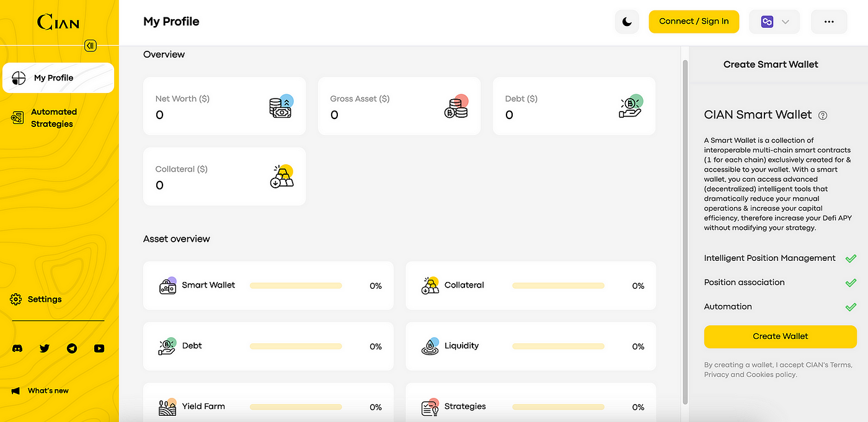Click the CIAN Smart Wallet help icon
Image resolution: width=868 pixels, height=422 pixels.
click(823, 115)
